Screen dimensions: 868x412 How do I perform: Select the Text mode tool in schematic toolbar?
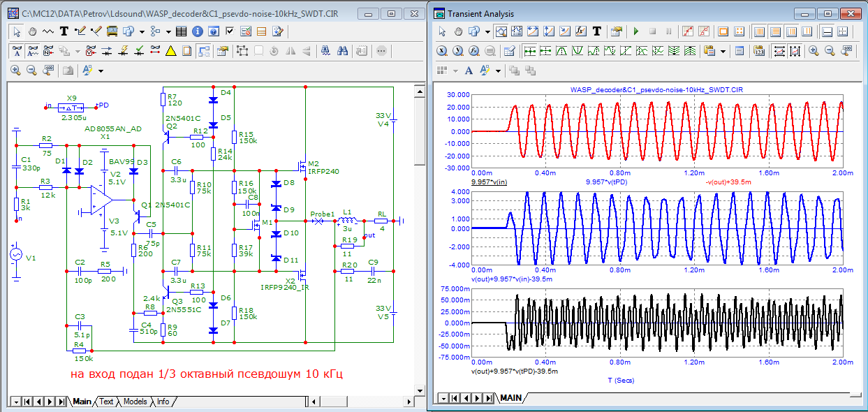pos(64,31)
